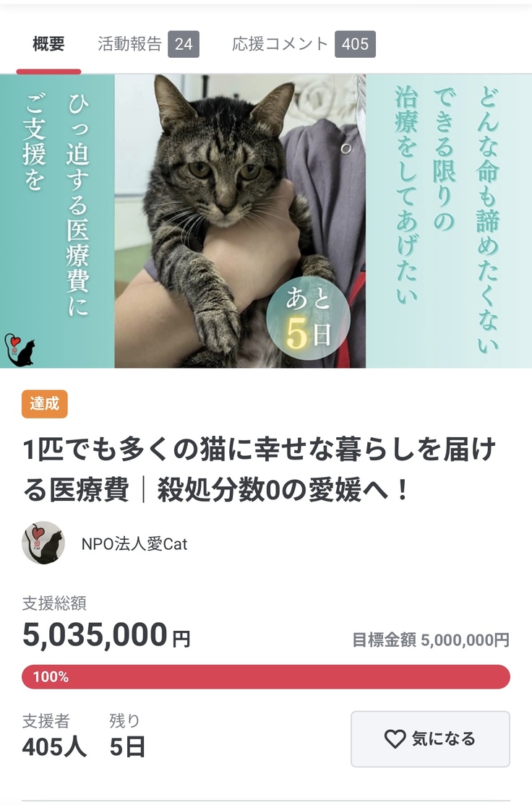The width and height of the screenshot is (532, 805).
Task: Click the black cat heart logo in banner
Action: pos(19,350)
